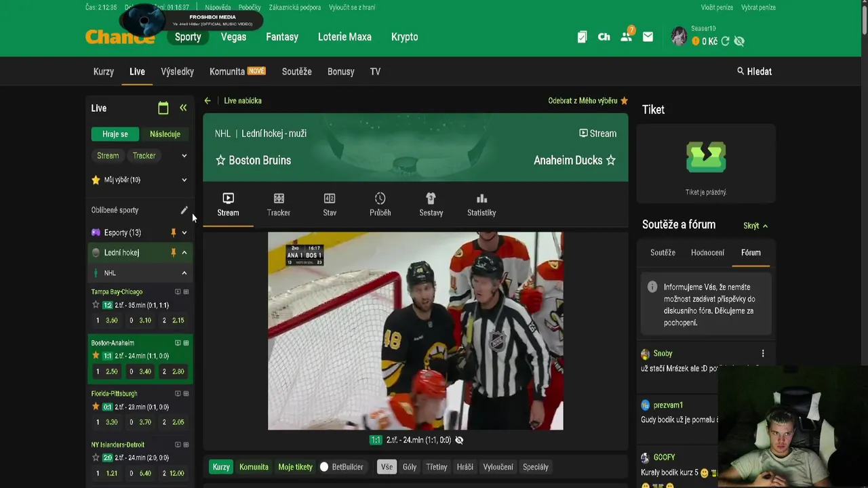Expand the Esporty (13) section
The height and width of the screenshot is (488, 868).
184,232
